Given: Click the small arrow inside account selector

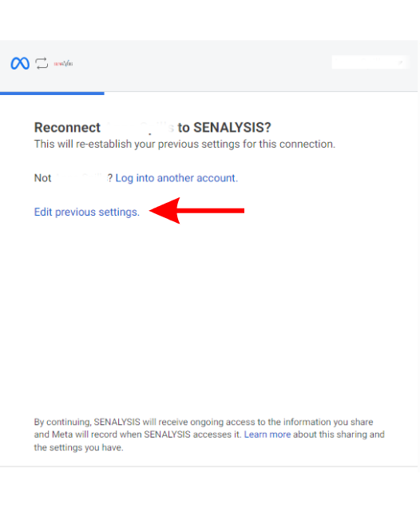Looking at the screenshot, I should pyautogui.click(x=401, y=62).
